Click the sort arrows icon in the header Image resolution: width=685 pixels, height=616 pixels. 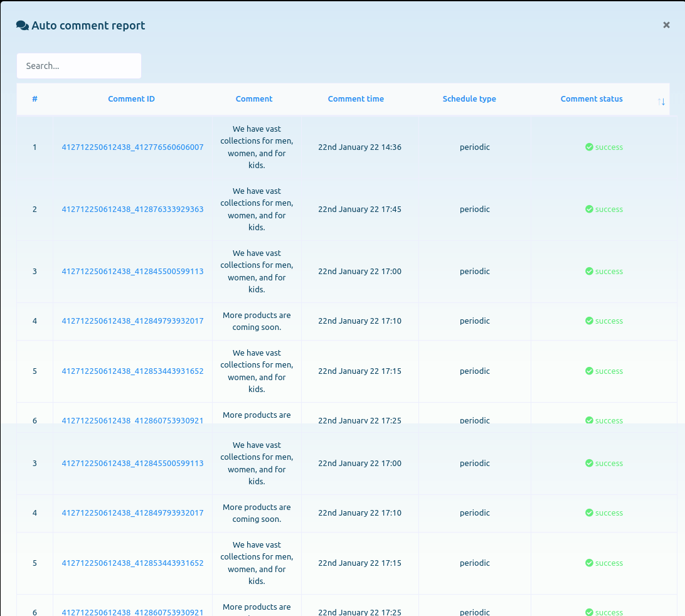[661, 102]
